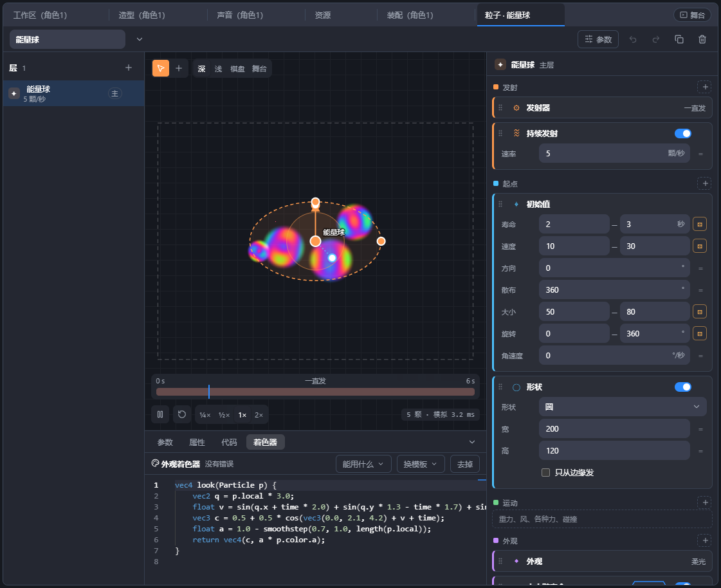Click the 速率 input field showing 5

(x=614, y=154)
